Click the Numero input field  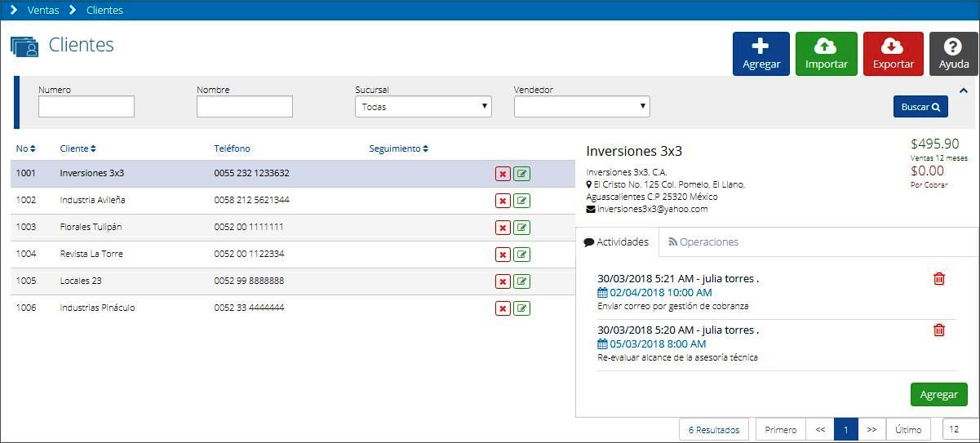86,107
